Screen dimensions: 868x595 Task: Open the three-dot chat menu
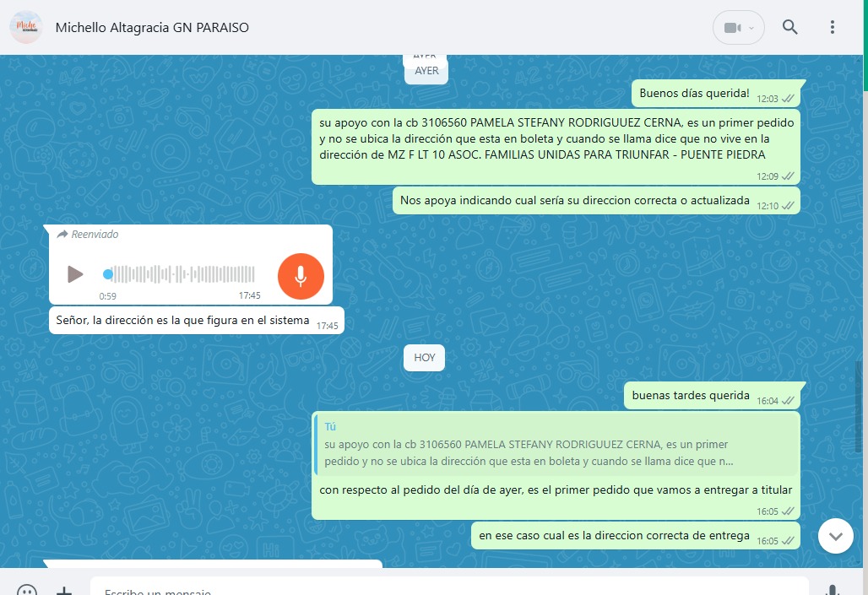[x=832, y=27]
